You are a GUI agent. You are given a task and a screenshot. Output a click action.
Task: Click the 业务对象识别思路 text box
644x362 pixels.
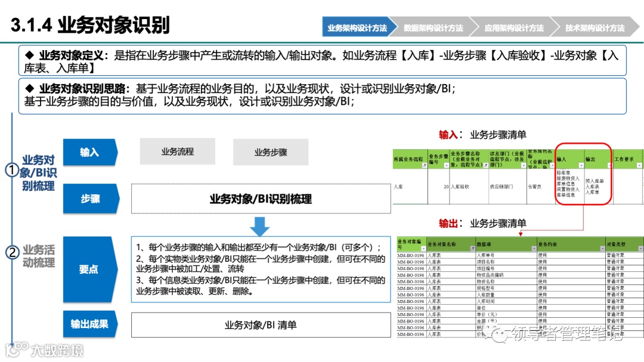click(x=323, y=96)
